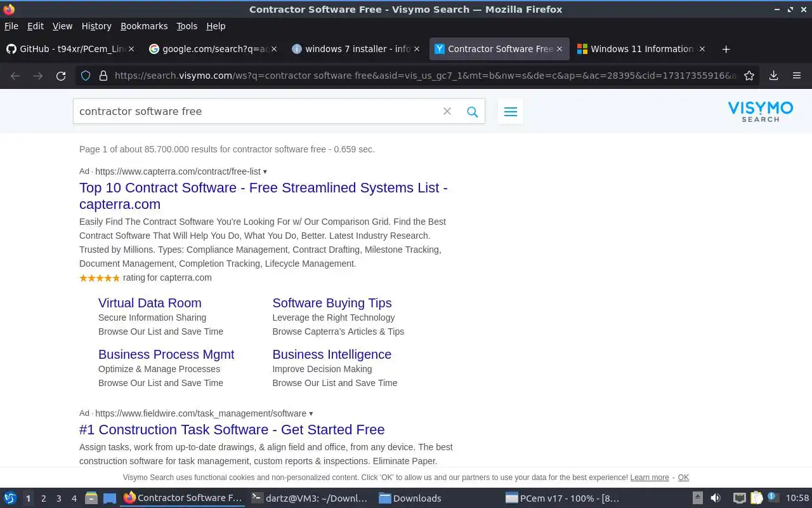Open the PCem v17 taskbar entry
This screenshot has height=508, width=812.
(x=562, y=498)
